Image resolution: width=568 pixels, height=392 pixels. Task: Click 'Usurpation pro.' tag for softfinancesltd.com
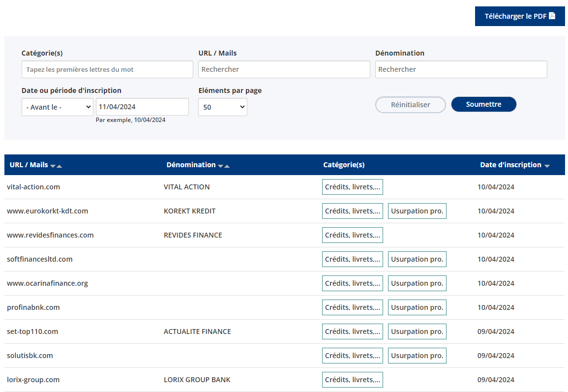[417, 259]
